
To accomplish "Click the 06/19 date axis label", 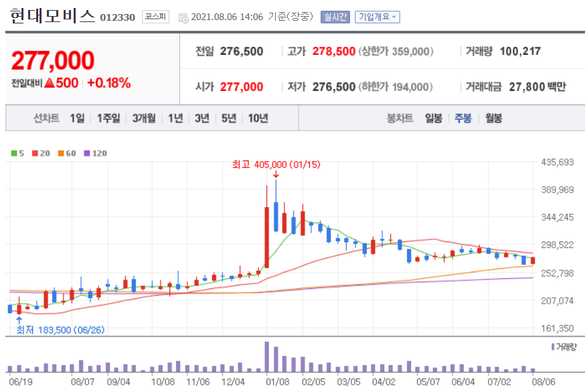I will point(21,381).
